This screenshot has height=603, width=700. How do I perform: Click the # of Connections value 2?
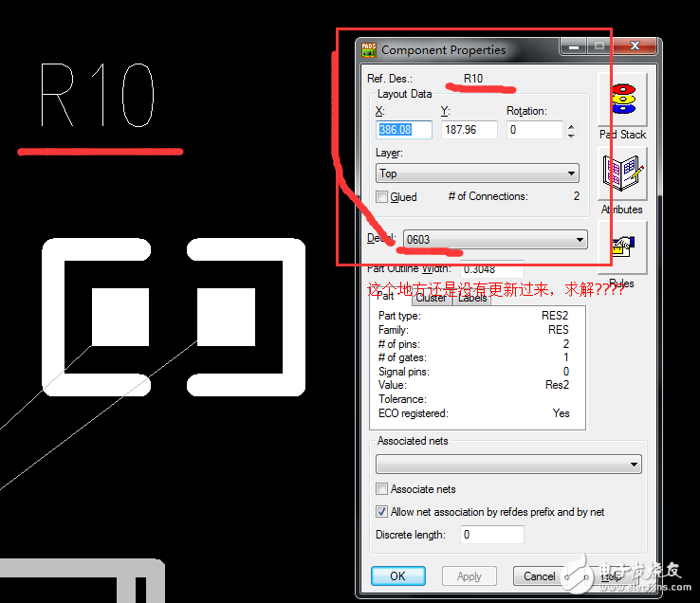(x=577, y=196)
